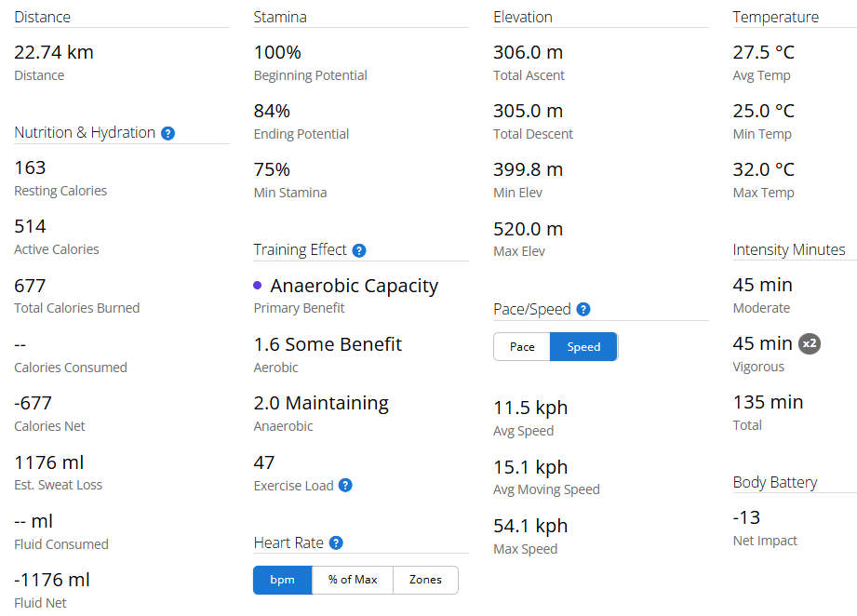Click the x2 badge beside Vigorous minutes
This screenshot has width=857, height=616.
click(810, 343)
